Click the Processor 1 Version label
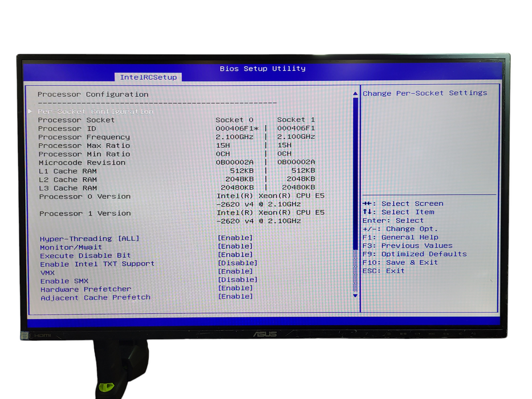 [x=85, y=213]
